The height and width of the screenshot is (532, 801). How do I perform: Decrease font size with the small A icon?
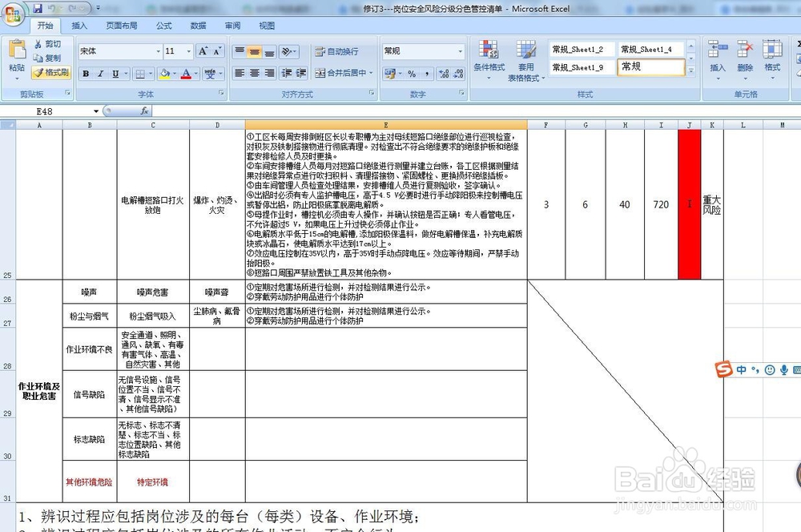click(216, 51)
